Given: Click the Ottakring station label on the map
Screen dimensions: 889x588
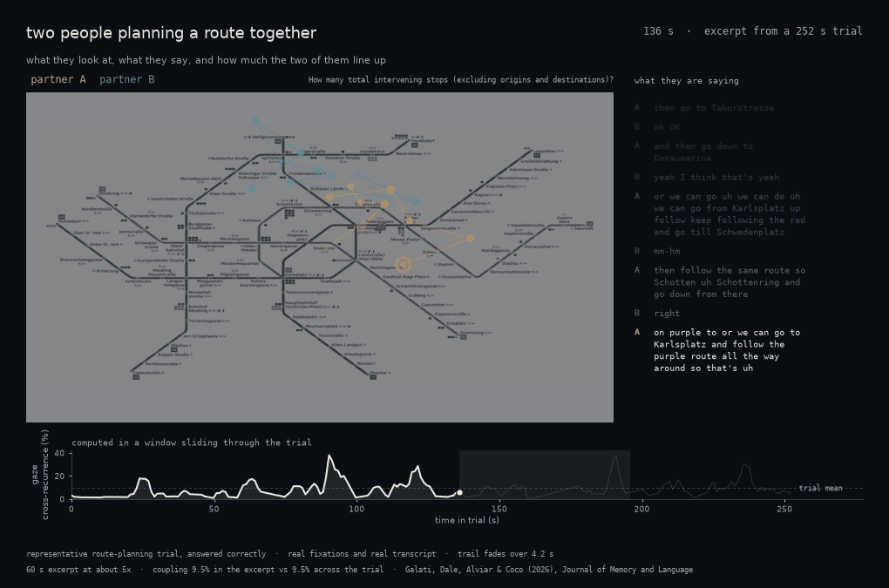Looking at the screenshot, I should (111, 193).
